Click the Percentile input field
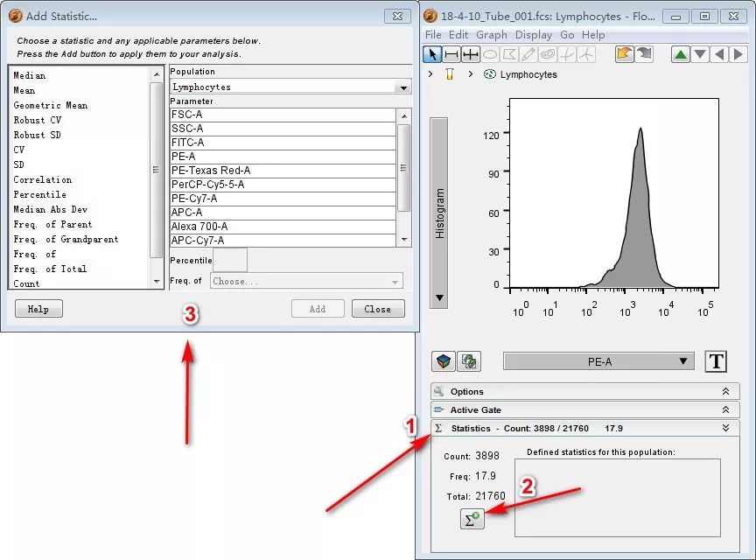Image resolution: width=756 pixels, height=560 pixels. pos(230,260)
